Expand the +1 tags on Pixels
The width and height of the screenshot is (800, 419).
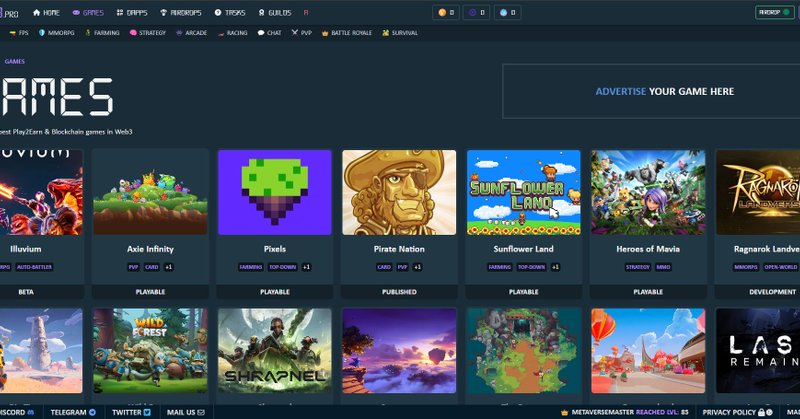306,267
